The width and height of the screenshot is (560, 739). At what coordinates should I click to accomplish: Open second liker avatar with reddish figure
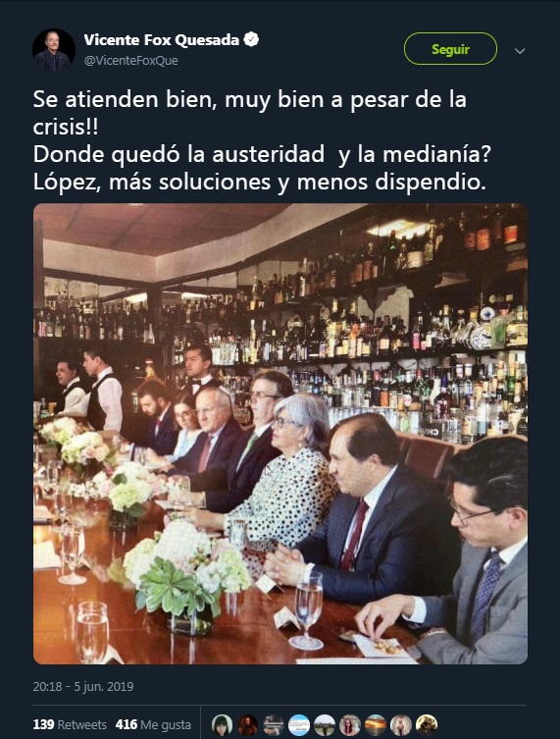[x=248, y=725]
